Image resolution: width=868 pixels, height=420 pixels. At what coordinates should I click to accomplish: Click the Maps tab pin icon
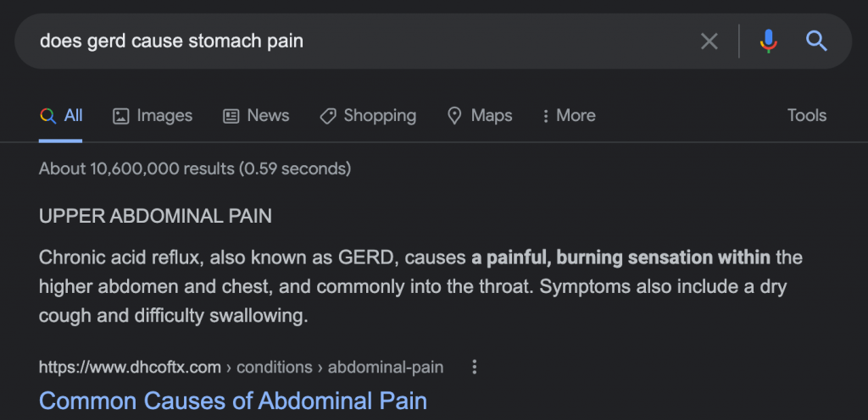[x=455, y=116]
